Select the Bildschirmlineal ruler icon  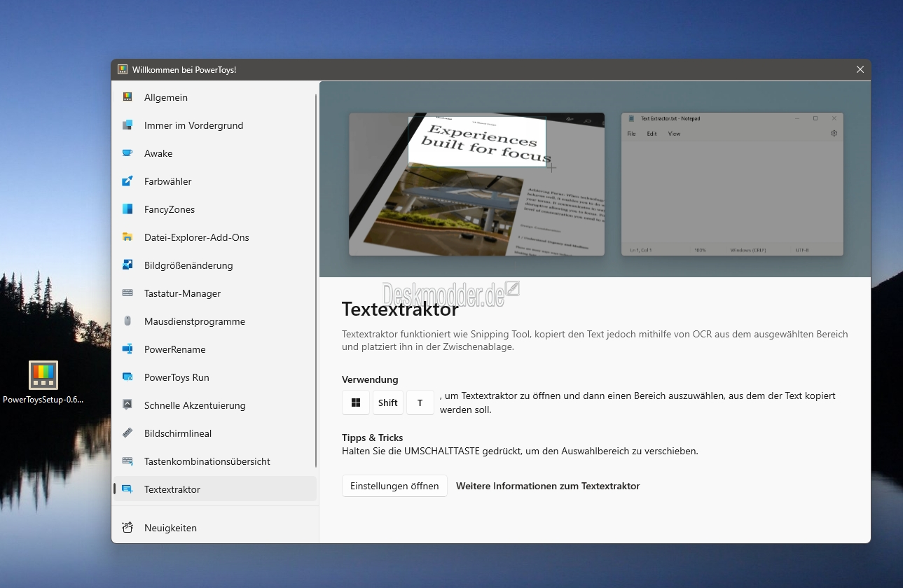tap(127, 433)
